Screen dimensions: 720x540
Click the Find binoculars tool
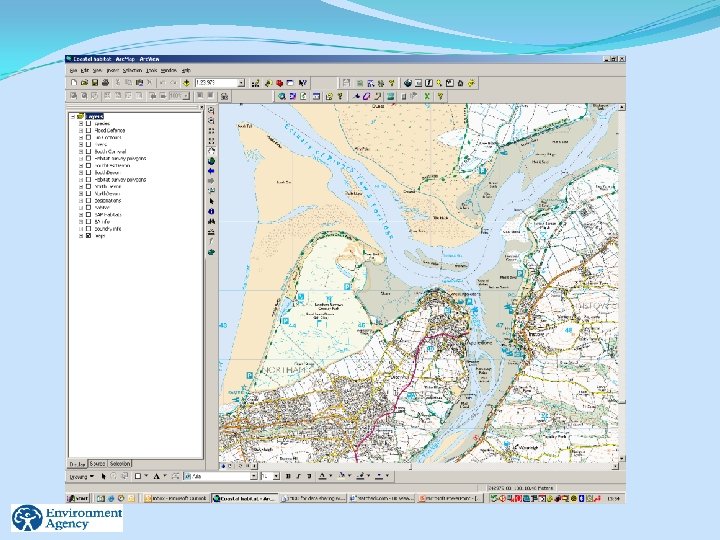coord(211,221)
